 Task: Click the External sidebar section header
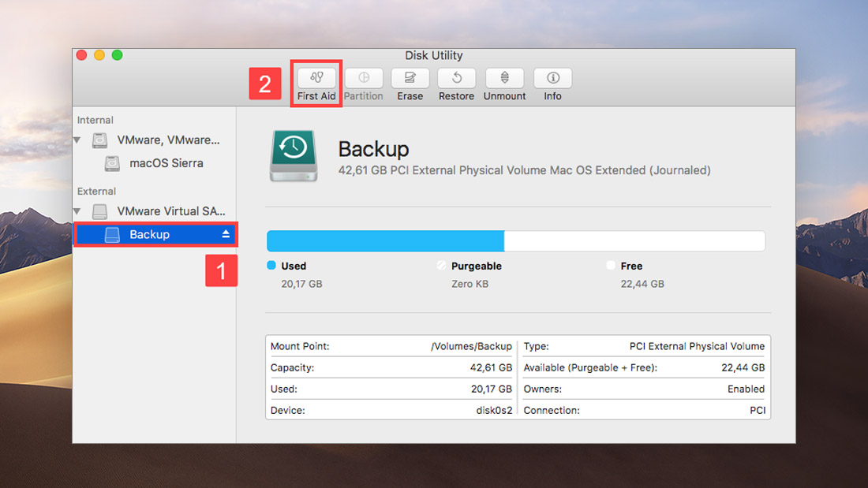click(x=96, y=191)
